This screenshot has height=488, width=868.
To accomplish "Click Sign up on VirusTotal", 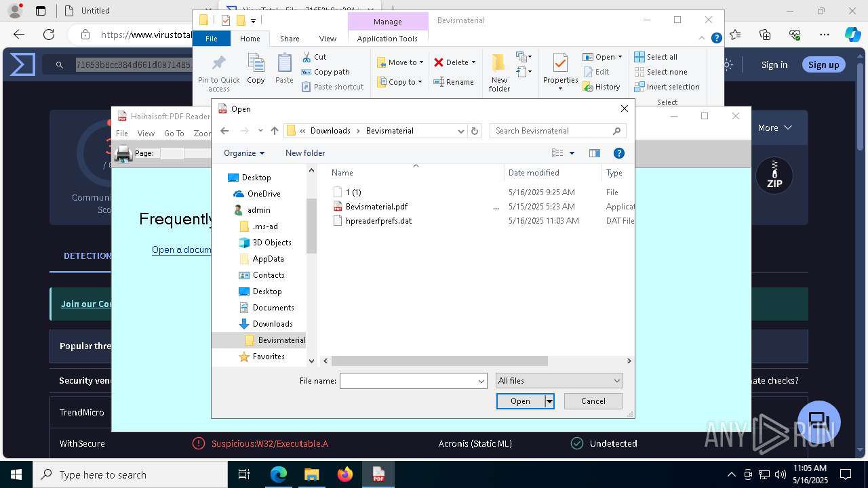I will (824, 64).
